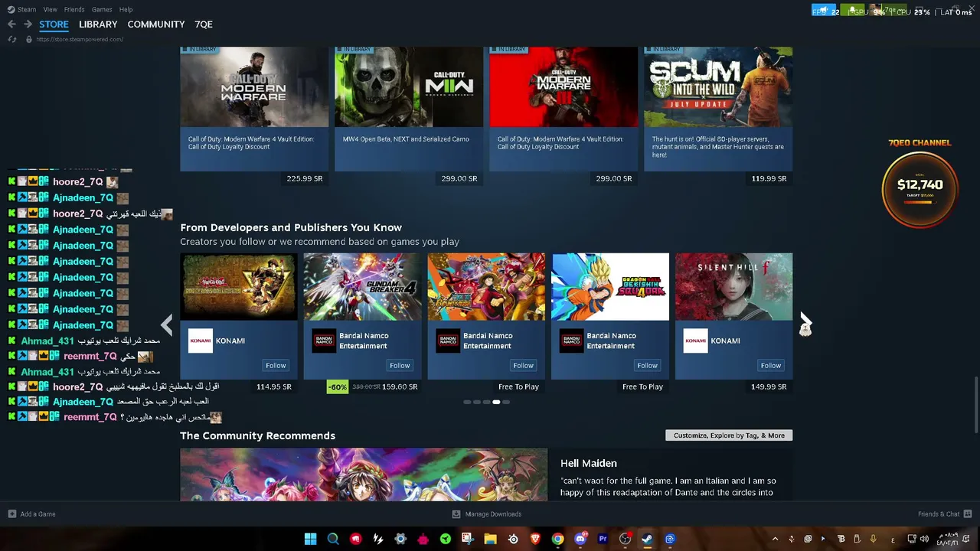Follow KONAMI on the Silent Hill f card
Viewport: 980px width, 551px height.
pos(771,366)
